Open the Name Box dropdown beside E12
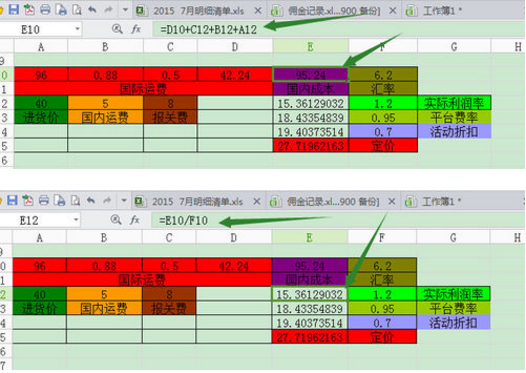Image resolution: width=526 pixels, height=373 pixels. click(x=76, y=220)
